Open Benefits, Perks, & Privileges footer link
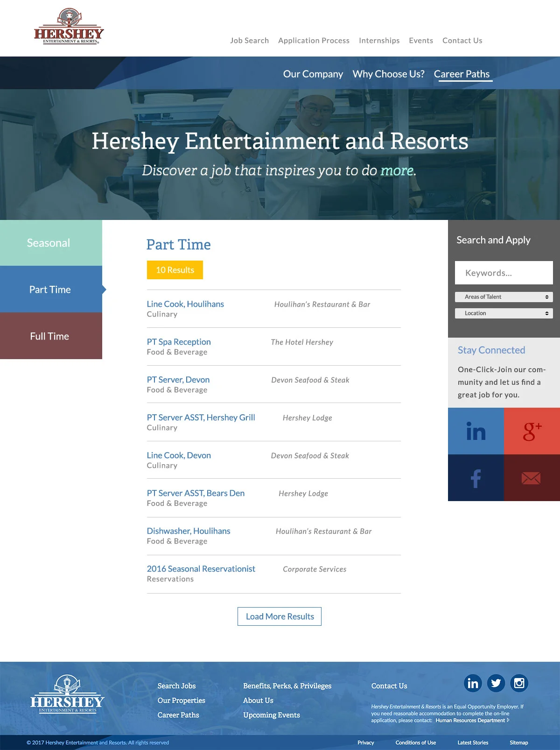Viewport: 560px width, 750px height. pos(287,686)
